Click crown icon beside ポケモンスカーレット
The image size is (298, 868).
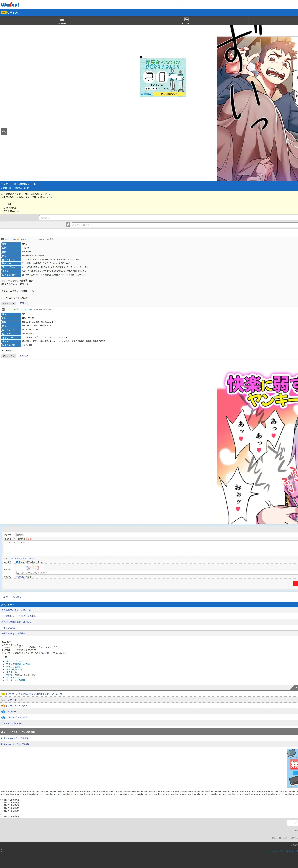(x=3, y=706)
